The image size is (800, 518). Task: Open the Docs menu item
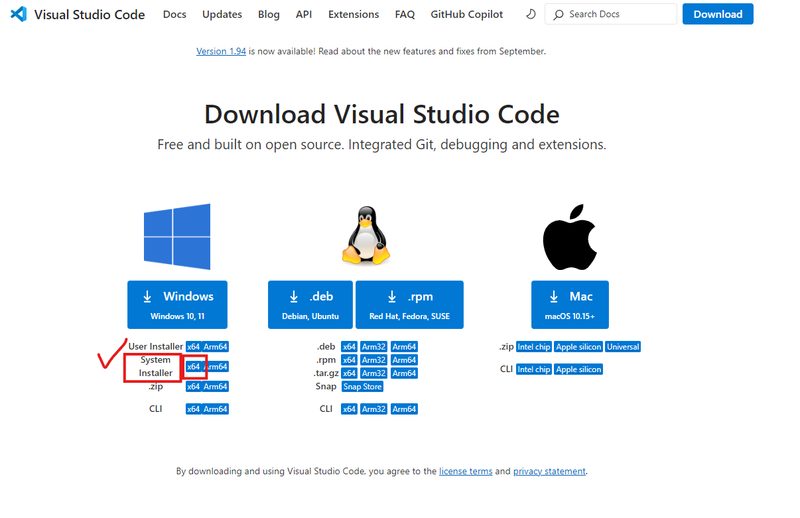click(174, 14)
